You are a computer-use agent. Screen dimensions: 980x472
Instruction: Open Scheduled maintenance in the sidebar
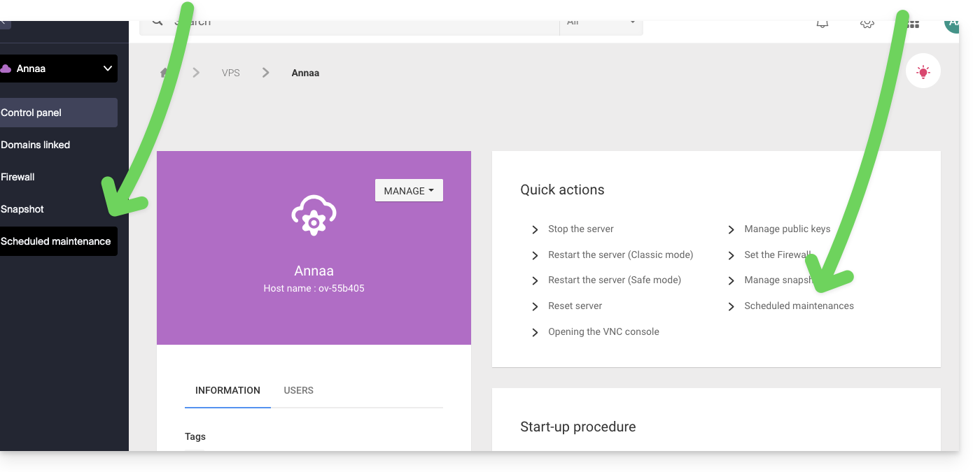click(x=56, y=241)
